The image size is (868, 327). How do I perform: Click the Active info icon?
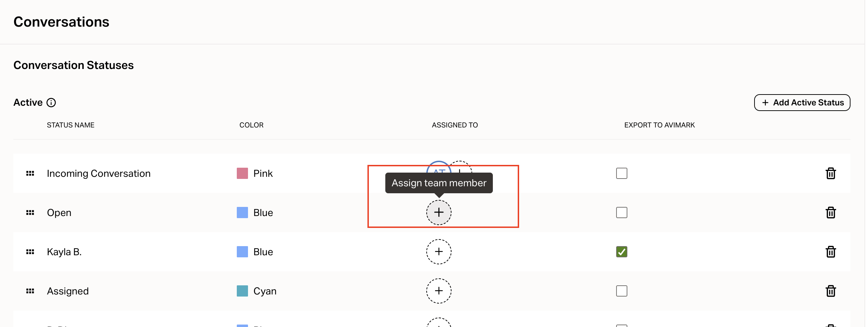(51, 103)
